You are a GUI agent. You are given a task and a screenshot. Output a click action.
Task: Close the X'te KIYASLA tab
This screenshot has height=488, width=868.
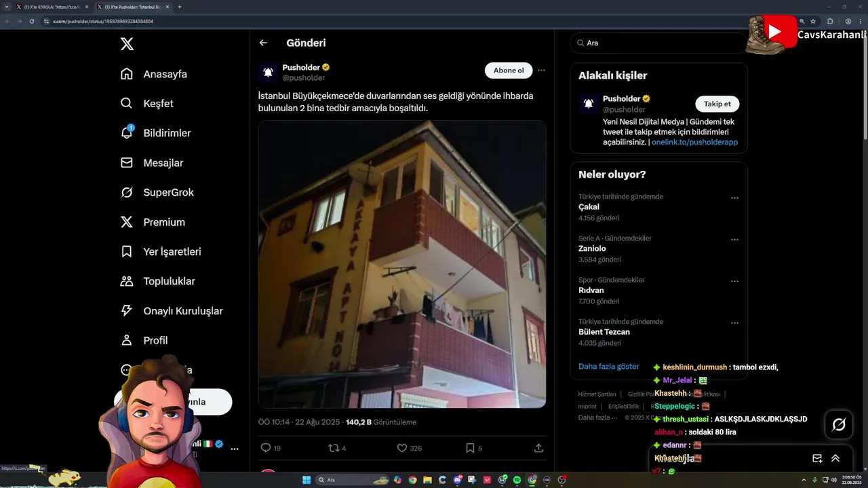(x=86, y=7)
